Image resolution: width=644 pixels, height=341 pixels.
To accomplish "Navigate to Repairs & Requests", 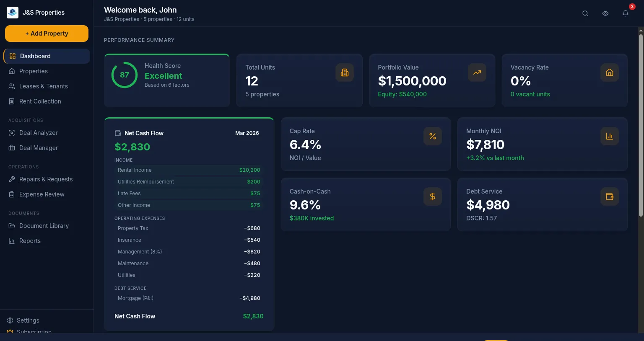I will tap(46, 179).
